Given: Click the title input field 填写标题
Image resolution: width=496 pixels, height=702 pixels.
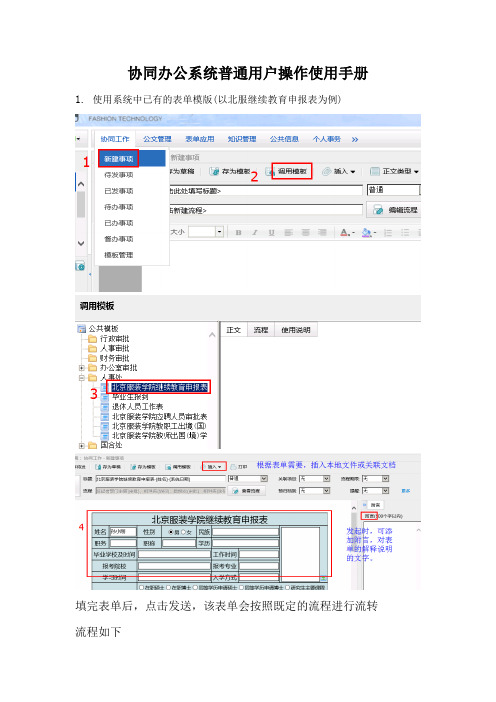Looking at the screenshot, I should click(265, 191).
